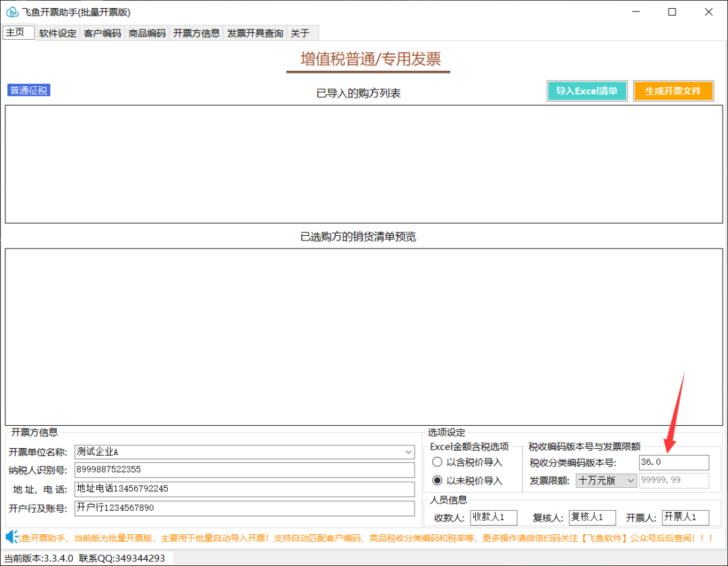Open the 商品编码 tab

coord(146,32)
